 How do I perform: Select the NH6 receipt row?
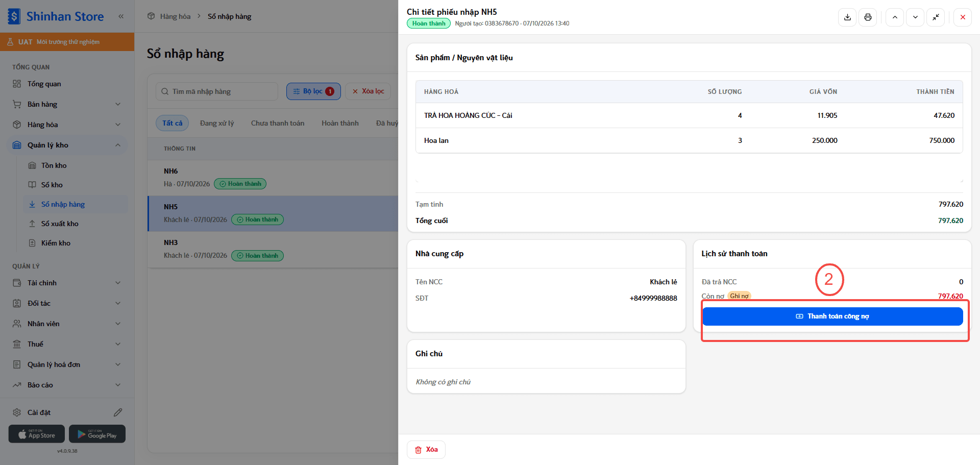click(x=273, y=178)
